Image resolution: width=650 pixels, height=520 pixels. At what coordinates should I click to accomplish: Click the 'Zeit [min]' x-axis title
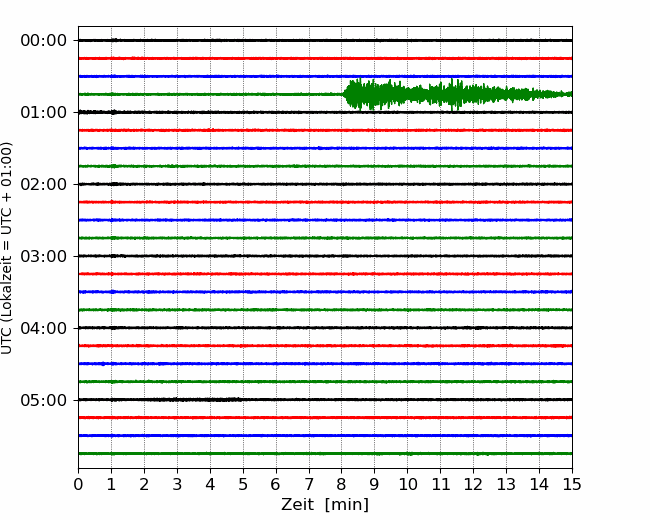[325, 505]
